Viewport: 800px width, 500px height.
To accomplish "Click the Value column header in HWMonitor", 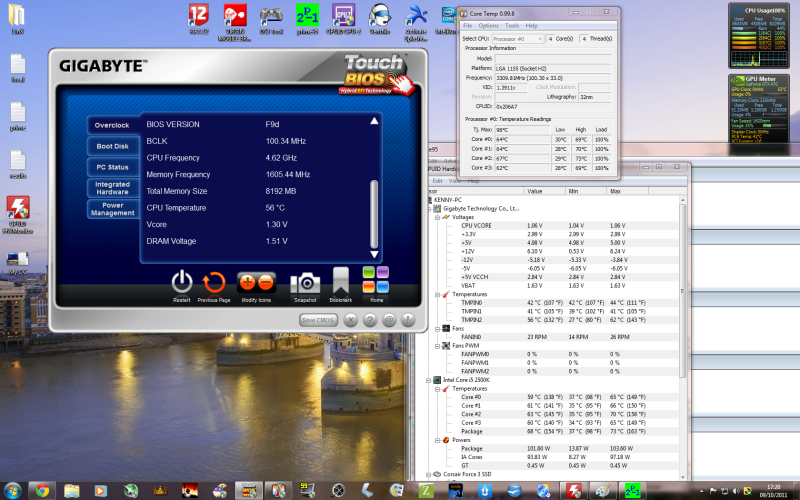I will (x=545, y=191).
